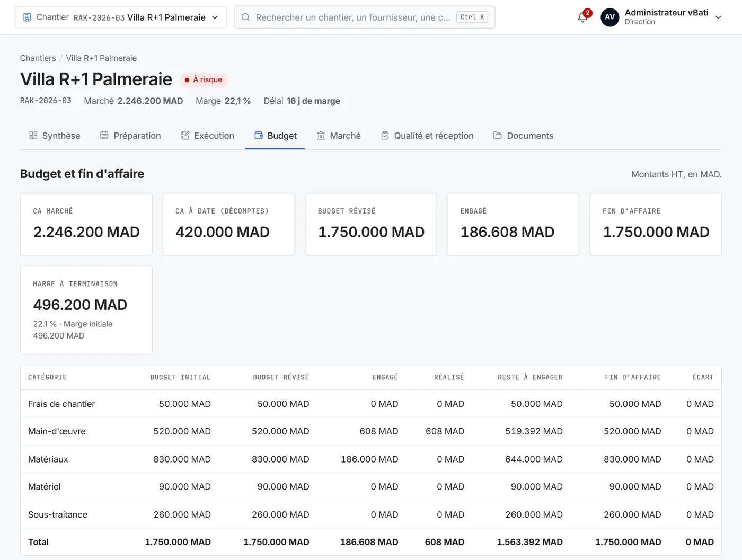
Task: Switch to the Synthèse tab
Action: pos(55,136)
